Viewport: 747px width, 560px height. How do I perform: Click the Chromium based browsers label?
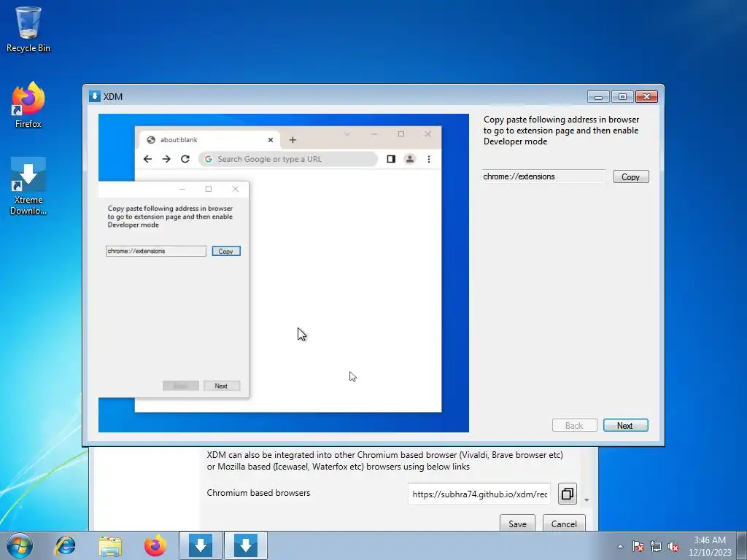click(x=258, y=493)
